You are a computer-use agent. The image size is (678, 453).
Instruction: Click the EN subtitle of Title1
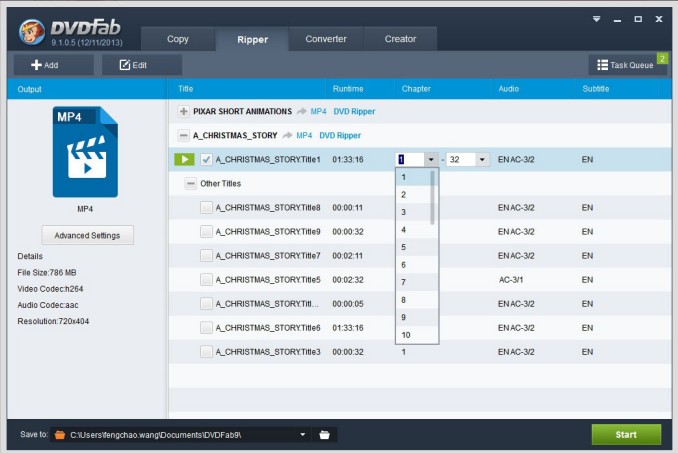(587, 160)
